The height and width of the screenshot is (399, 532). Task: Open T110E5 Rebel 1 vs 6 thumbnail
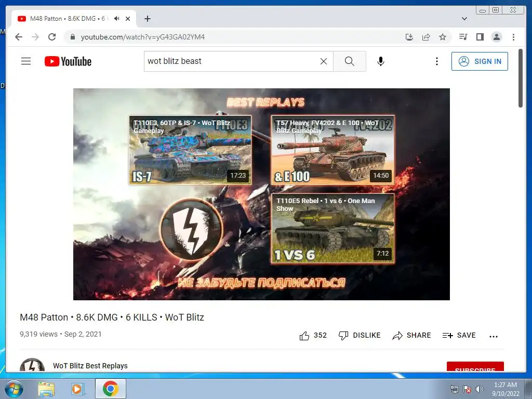tap(333, 228)
